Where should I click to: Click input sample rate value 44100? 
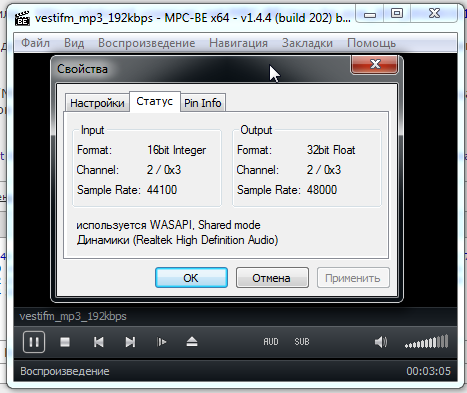162,190
